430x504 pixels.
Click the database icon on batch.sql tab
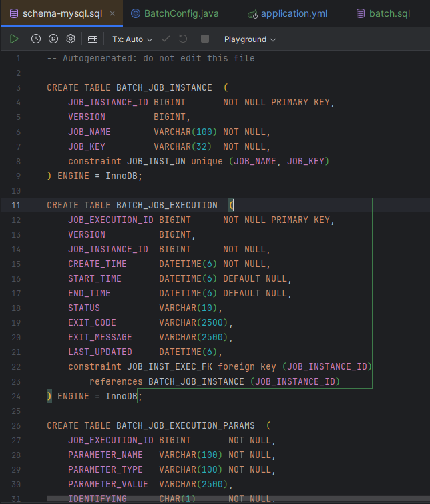[361, 13]
